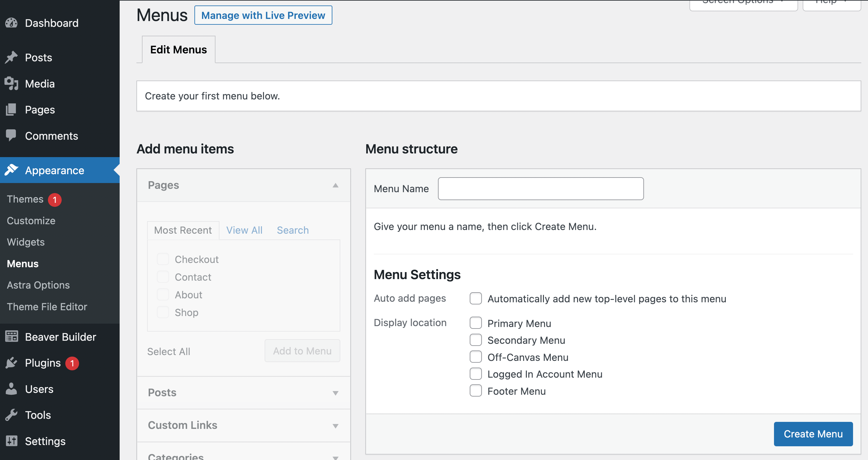Enable Auto add pages checkbox
Image resolution: width=868 pixels, height=460 pixels.
pyautogui.click(x=475, y=298)
